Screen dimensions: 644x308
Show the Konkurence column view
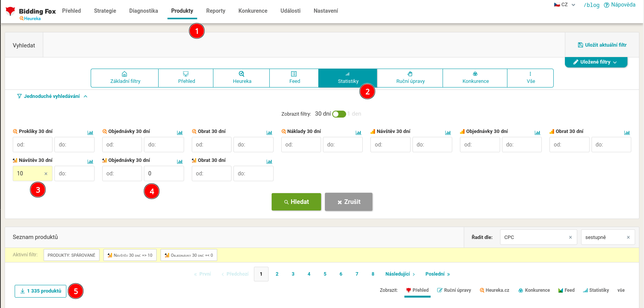pyautogui.click(x=534, y=290)
